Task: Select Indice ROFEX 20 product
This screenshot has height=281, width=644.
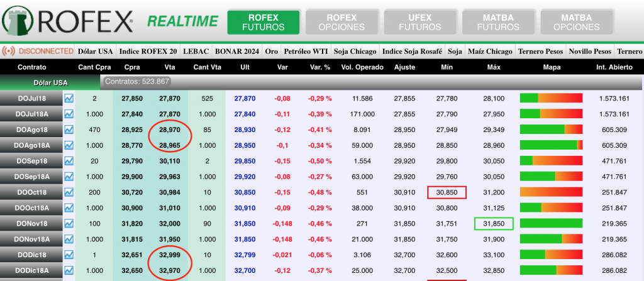Action: coord(148,52)
